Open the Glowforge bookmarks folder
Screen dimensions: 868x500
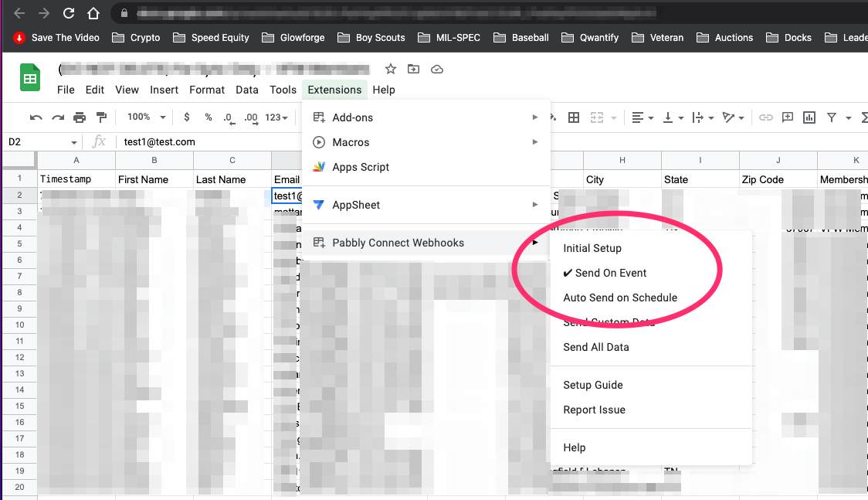(x=293, y=38)
